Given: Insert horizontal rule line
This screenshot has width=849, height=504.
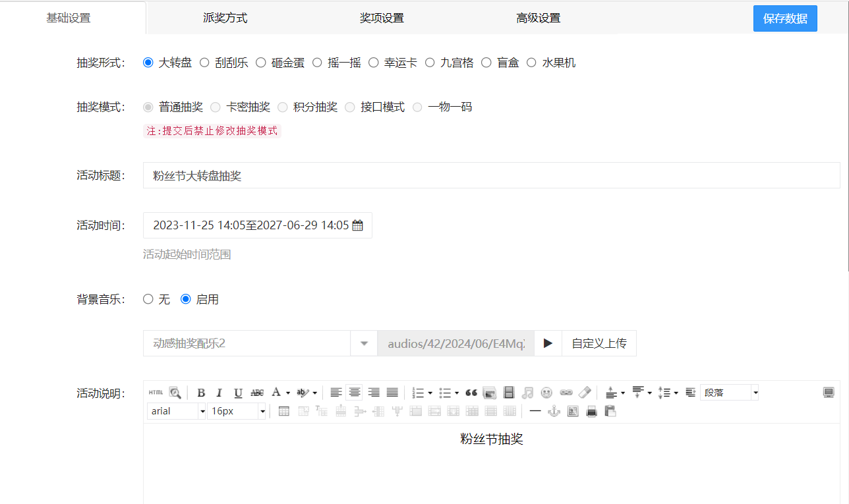Looking at the screenshot, I should click(x=535, y=411).
